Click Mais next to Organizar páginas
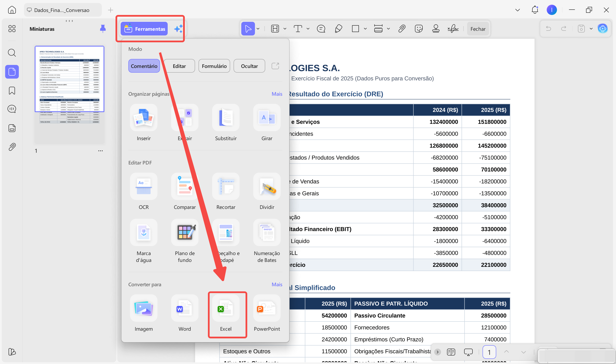The image size is (616, 364). click(x=277, y=94)
